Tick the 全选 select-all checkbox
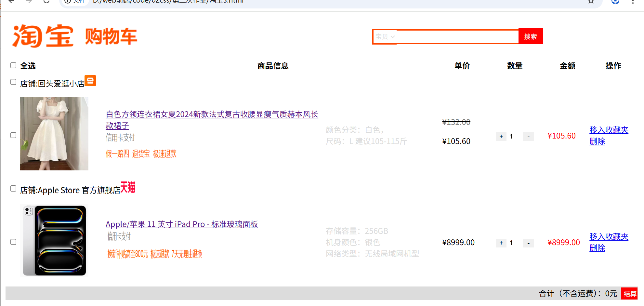Image resolution: width=644 pixels, height=306 pixels. click(13, 65)
